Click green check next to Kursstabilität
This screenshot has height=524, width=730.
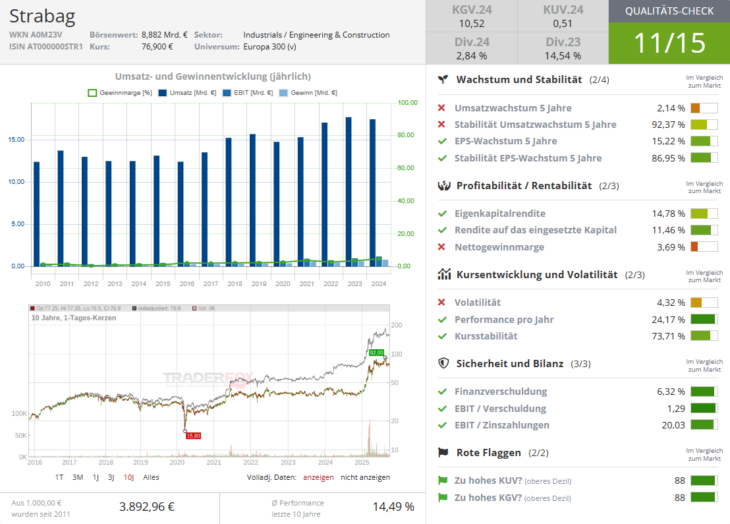(x=442, y=336)
